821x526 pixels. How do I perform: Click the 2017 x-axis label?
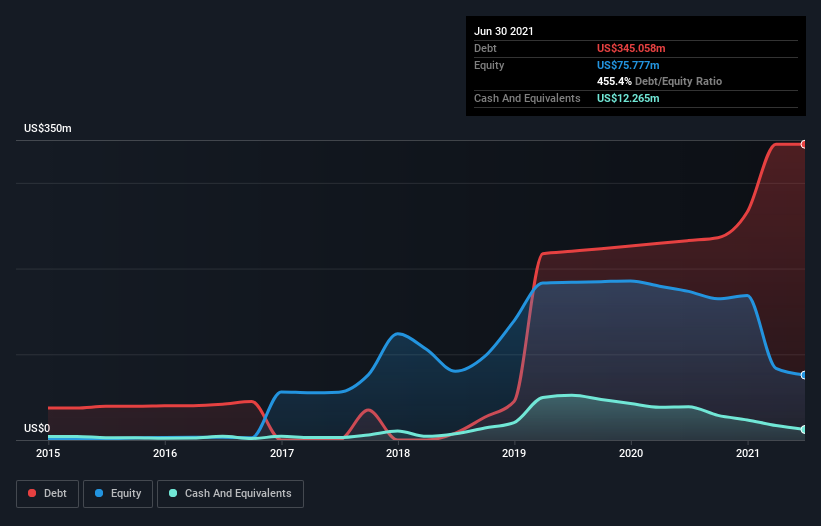(282, 453)
